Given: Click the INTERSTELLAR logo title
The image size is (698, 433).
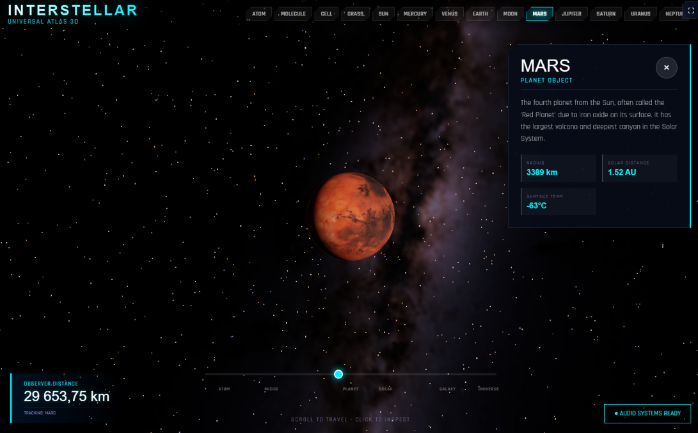Looking at the screenshot, I should pyautogui.click(x=73, y=10).
